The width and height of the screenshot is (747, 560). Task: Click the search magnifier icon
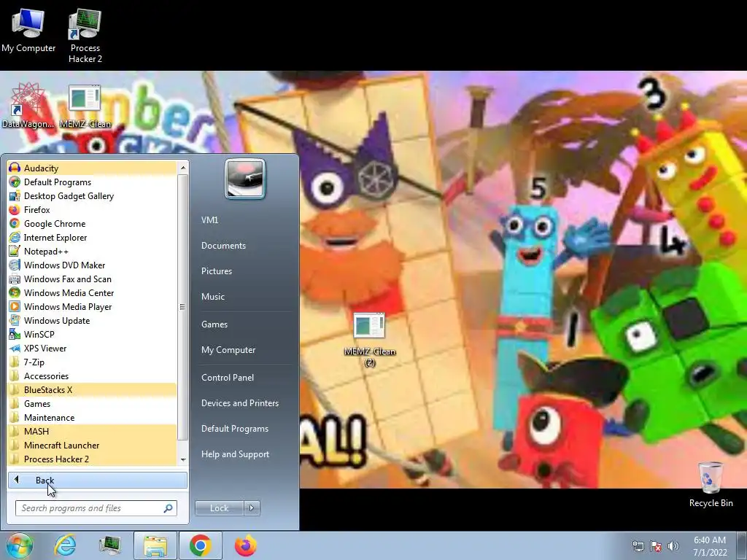pos(168,508)
